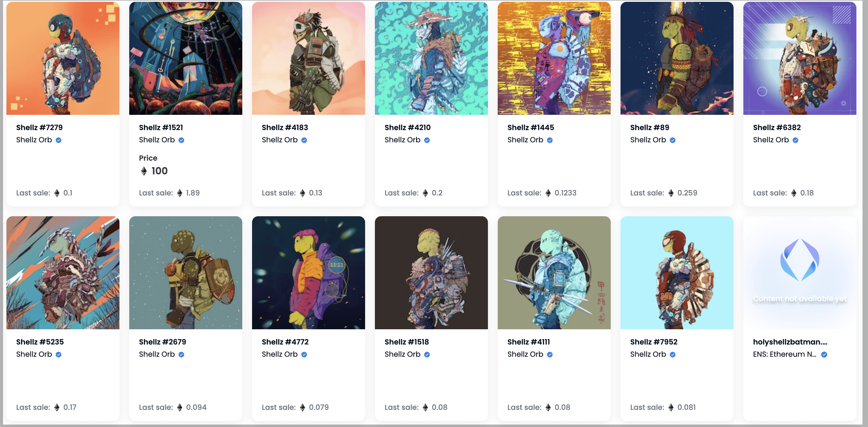Viewport: 868px width, 427px height.
Task: Click the Shellz Orb collection link under Shellz #6382
Action: click(771, 140)
